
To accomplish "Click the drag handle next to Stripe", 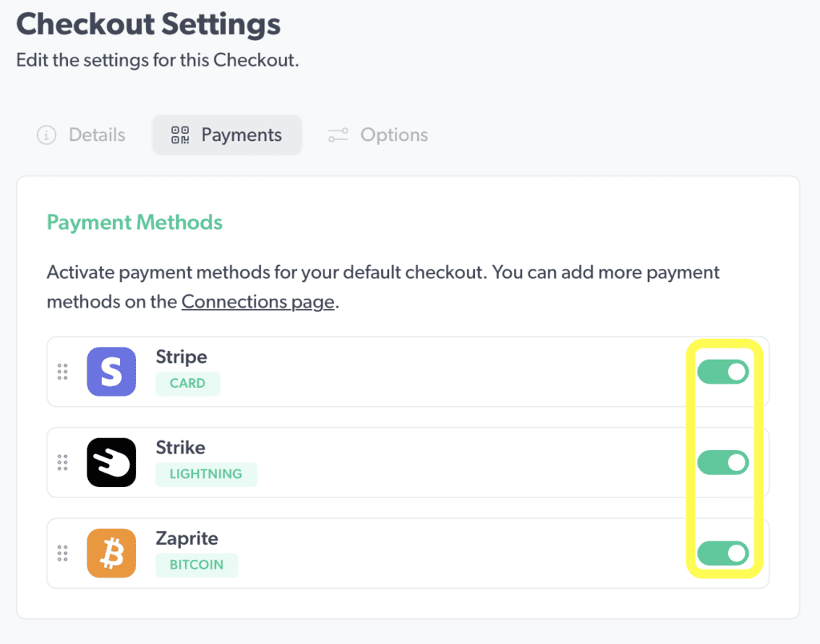I will (x=62, y=371).
